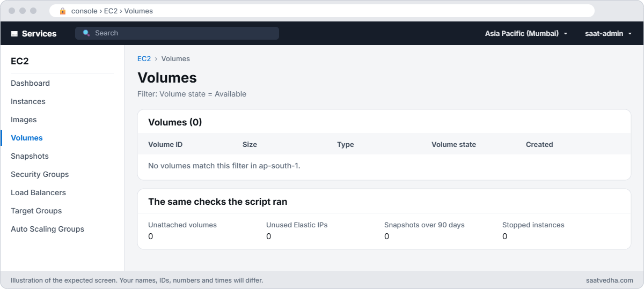
Task: Open Load Balancers in the sidebar
Action: click(x=38, y=192)
